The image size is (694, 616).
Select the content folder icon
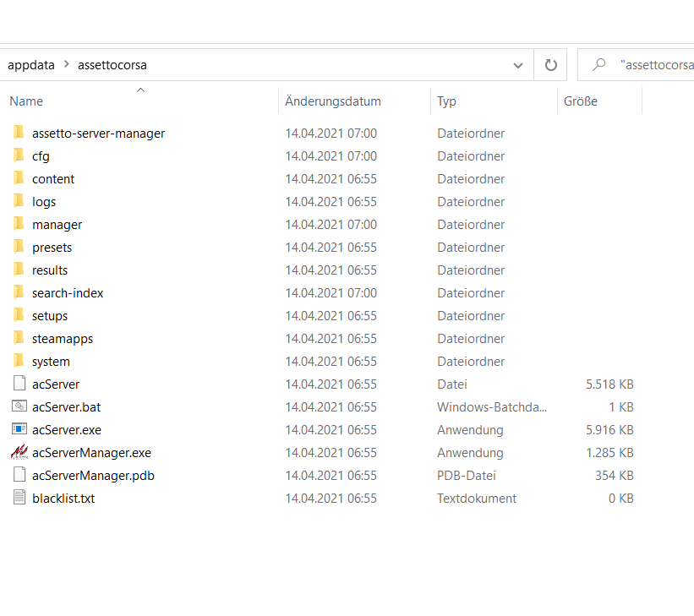point(19,178)
